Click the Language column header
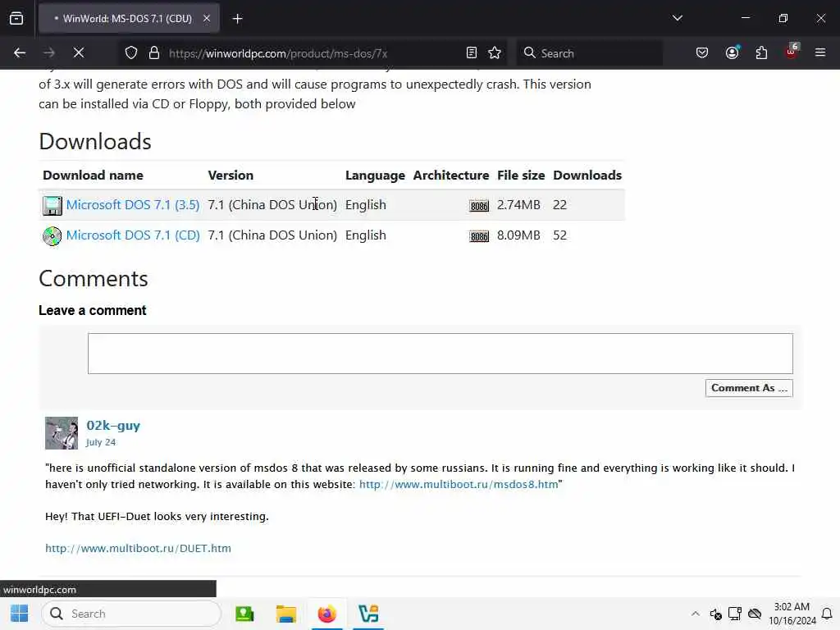This screenshot has height=630, width=840. pyautogui.click(x=375, y=176)
